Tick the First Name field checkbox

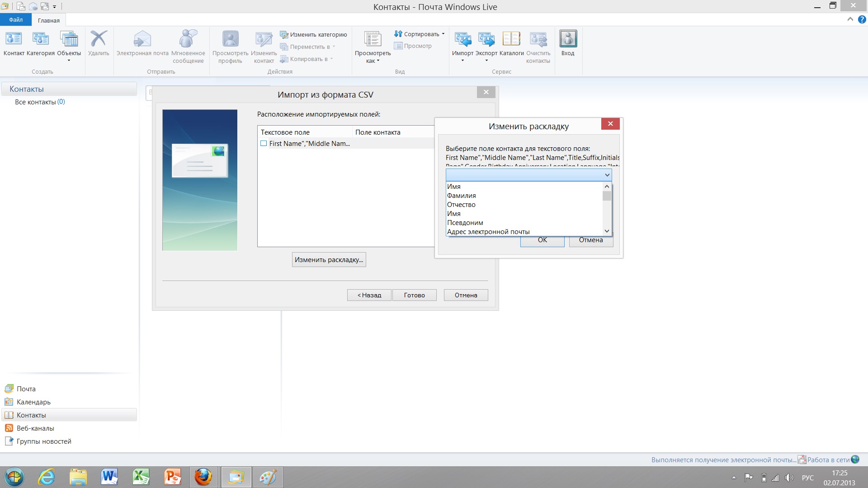pyautogui.click(x=264, y=144)
